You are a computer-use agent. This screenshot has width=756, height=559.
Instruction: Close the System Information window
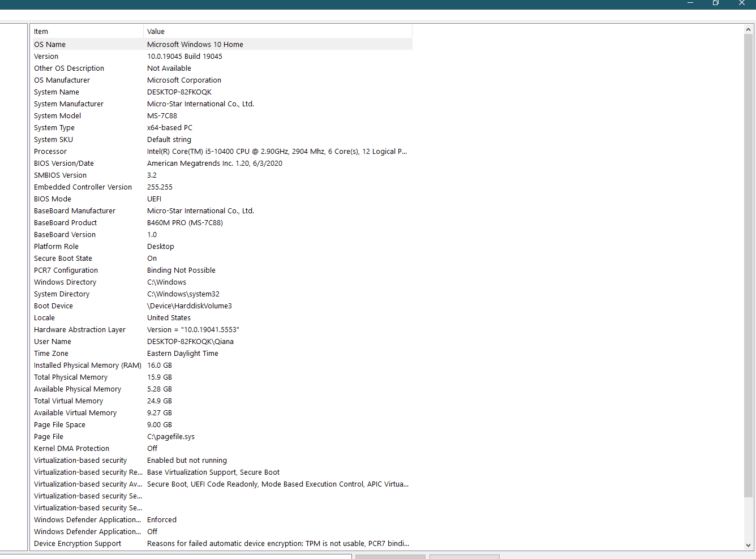pos(742,3)
